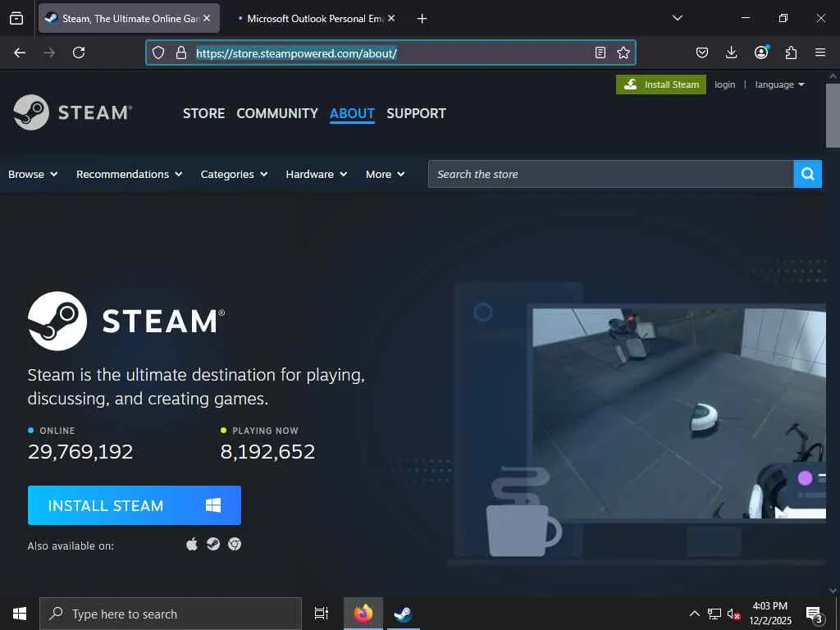The height and width of the screenshot is (630, 840).
Task: Click the Search the store input field
Action: 610,174
